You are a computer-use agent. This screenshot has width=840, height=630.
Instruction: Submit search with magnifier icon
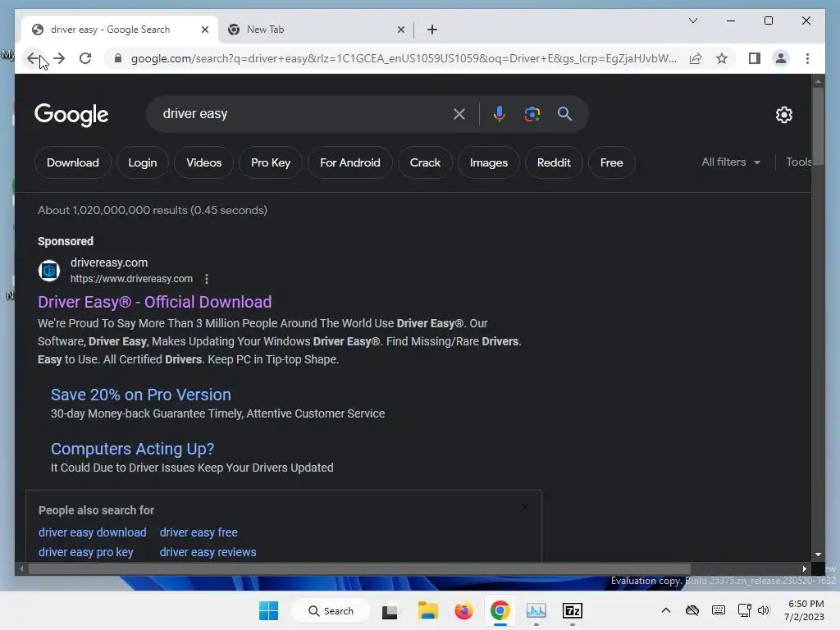pyautogui.click(x=564, y=114)
